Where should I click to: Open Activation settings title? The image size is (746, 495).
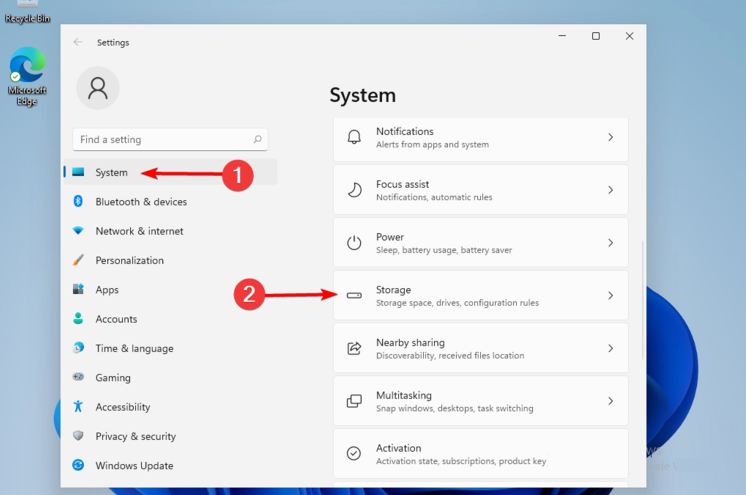399,448
